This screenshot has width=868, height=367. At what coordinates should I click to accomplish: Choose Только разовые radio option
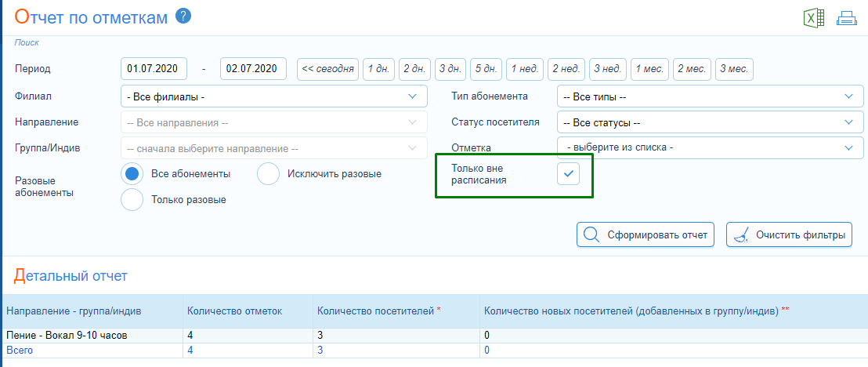[132, 200]
